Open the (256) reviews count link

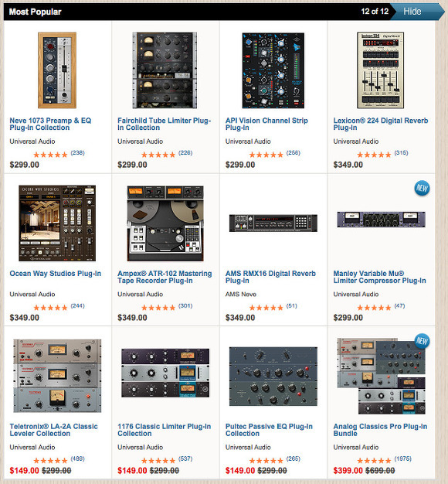point(293,153)
